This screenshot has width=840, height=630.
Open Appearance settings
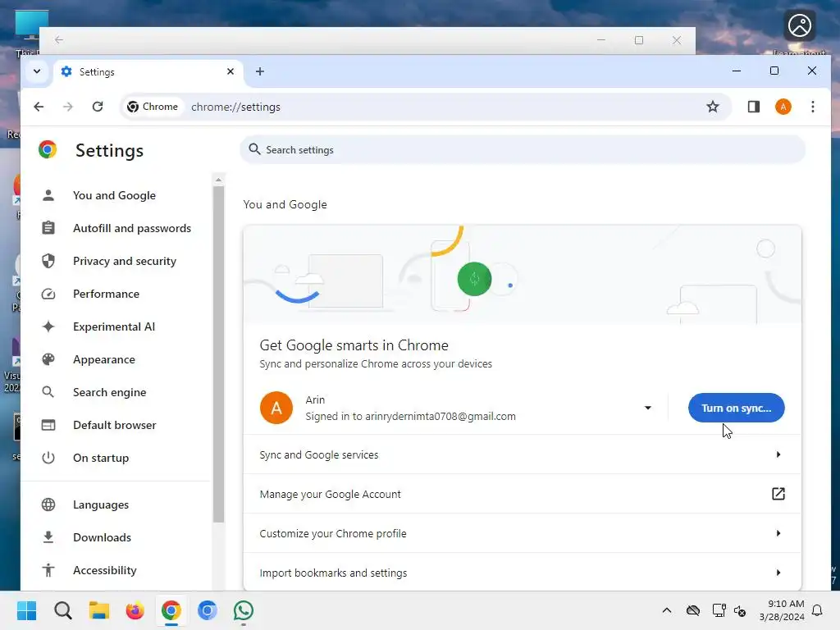pos(104,359)
